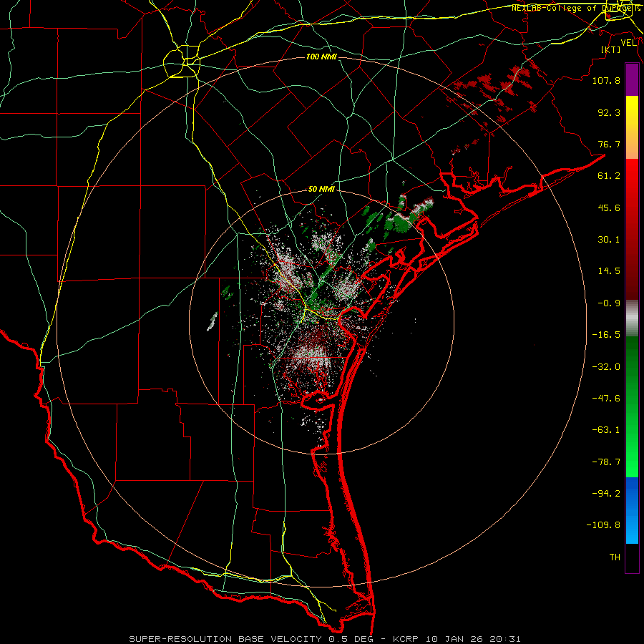Select the 14.5 legend value
This screenshot has height=644, width=644.
click(x=609, y=271)
